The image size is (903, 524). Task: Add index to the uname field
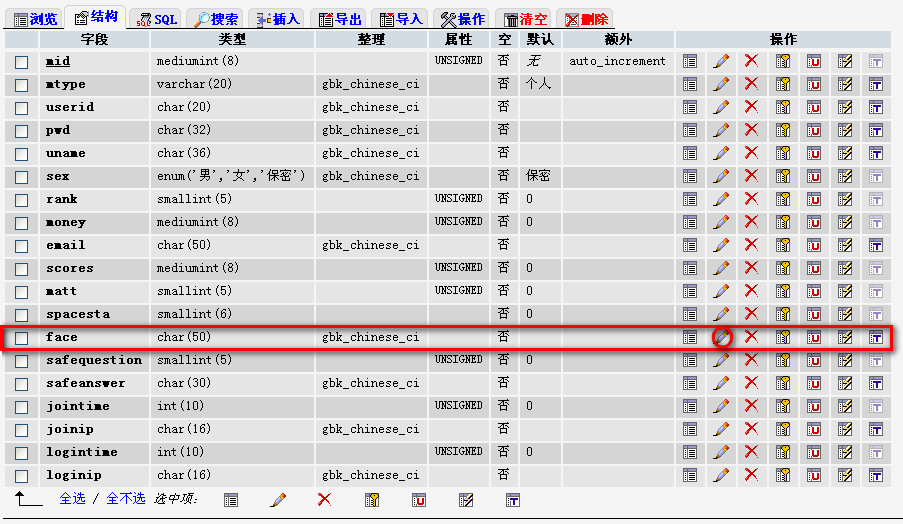coord(845,153)
